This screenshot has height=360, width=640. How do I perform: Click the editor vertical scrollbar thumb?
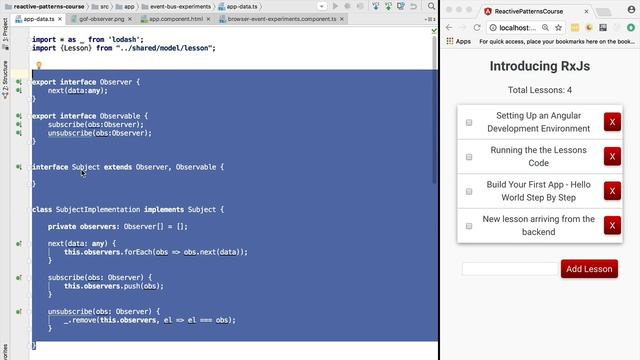(x=434, y=110)
